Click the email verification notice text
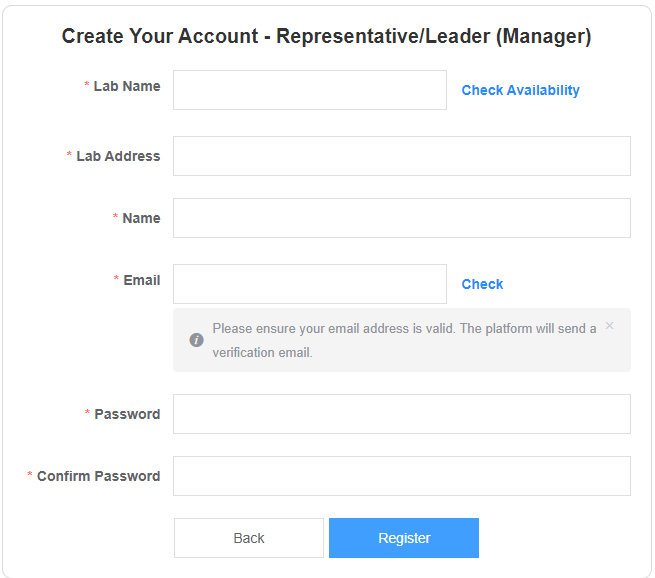The width and height of the screenshot is (655, 578). (404, 340)
